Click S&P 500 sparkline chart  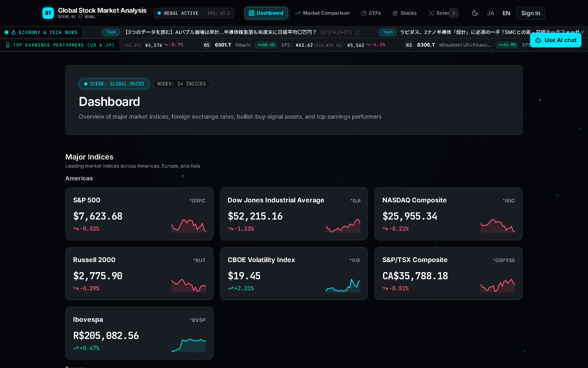pos(189,226)
